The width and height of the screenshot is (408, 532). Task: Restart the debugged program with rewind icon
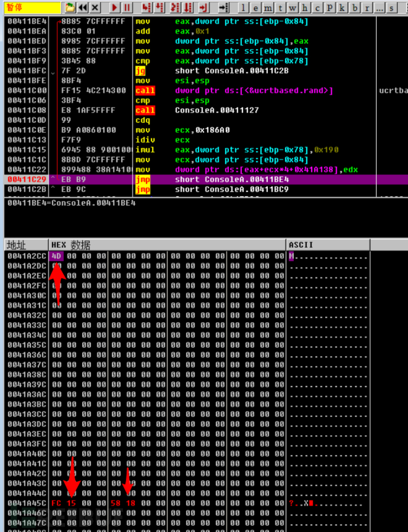83,8
